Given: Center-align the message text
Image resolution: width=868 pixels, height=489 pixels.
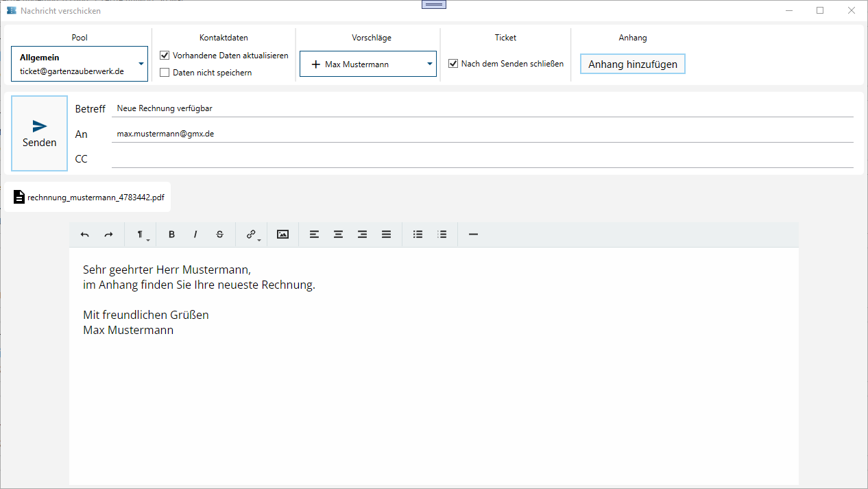Looking at the screenshot, I should click(338, 235).
